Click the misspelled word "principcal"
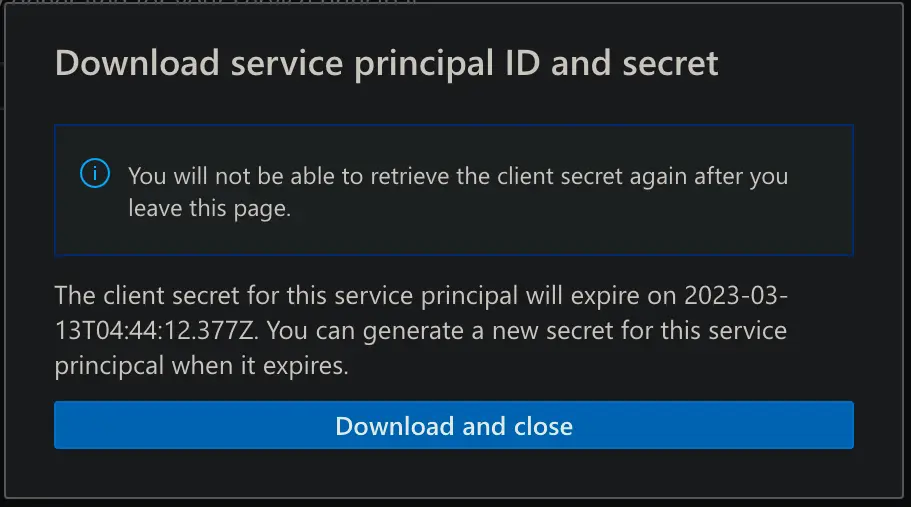 coord(112,365)
